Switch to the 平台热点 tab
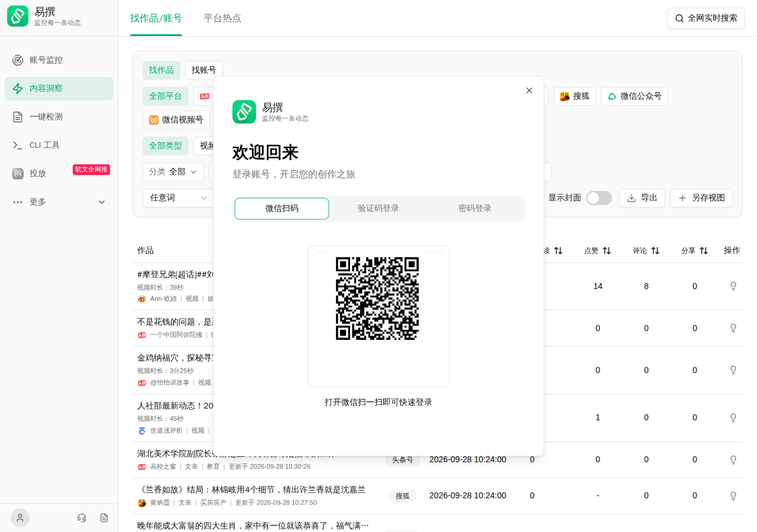The height and width of the screenshot is (532, 757). point(222,18)
